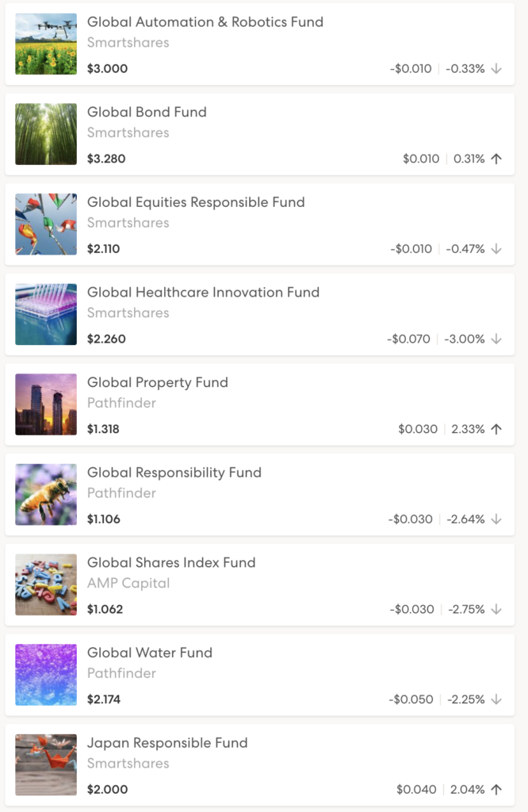
Task: Click the down arrow beside -2.75%
Action: pyautogui.click(x=496, y=609)
